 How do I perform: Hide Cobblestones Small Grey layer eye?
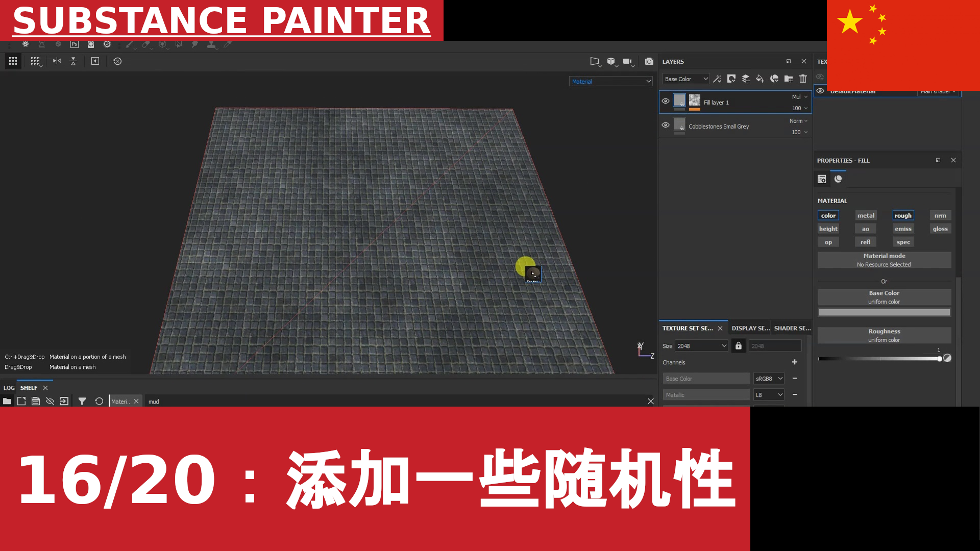click(x=666, y=125)
